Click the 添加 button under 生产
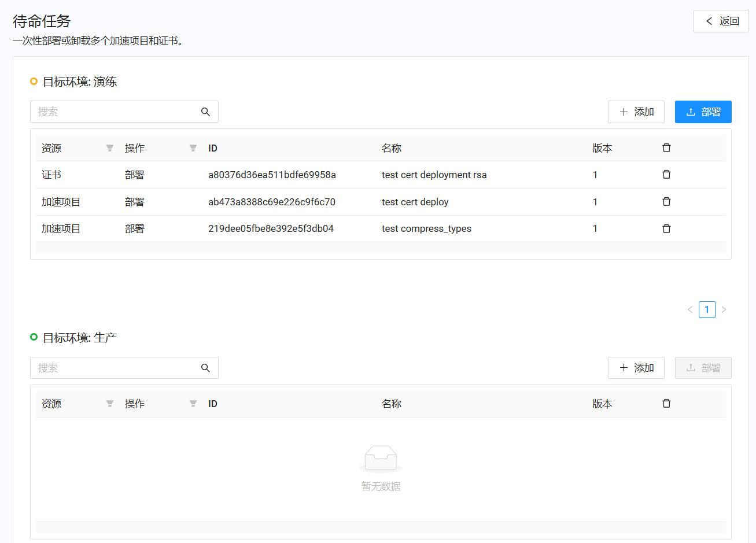The height and width of the screenshot is (543, 756). [636, 368]
